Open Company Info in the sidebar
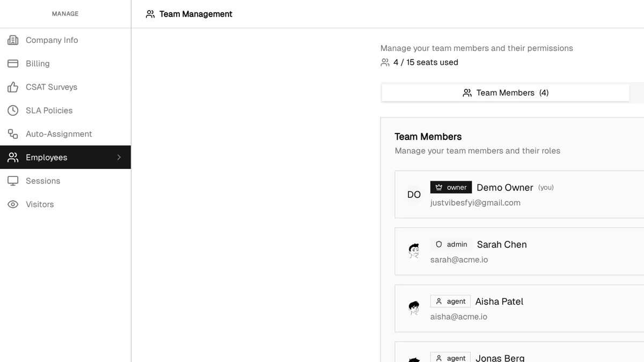The width and height of the screenshot is (644, 362). [x=65, y=40]
